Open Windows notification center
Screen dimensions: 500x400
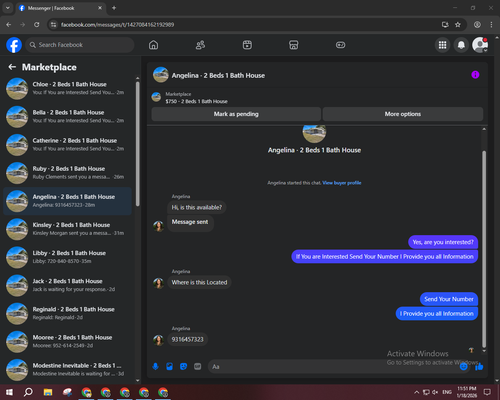click(487, 392)
